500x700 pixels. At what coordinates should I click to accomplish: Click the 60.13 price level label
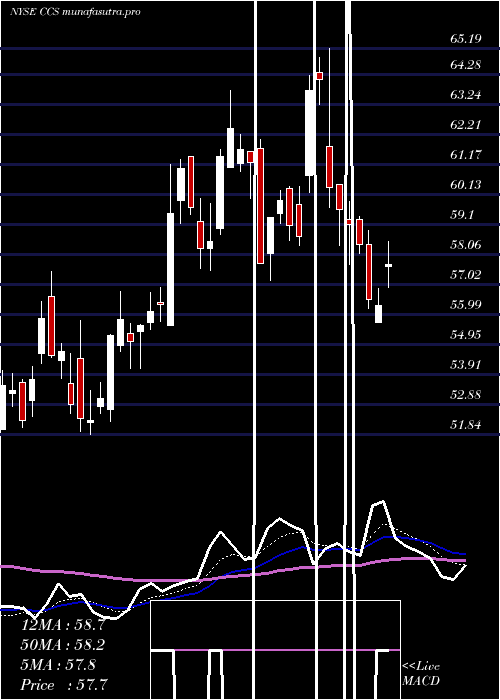466,185
